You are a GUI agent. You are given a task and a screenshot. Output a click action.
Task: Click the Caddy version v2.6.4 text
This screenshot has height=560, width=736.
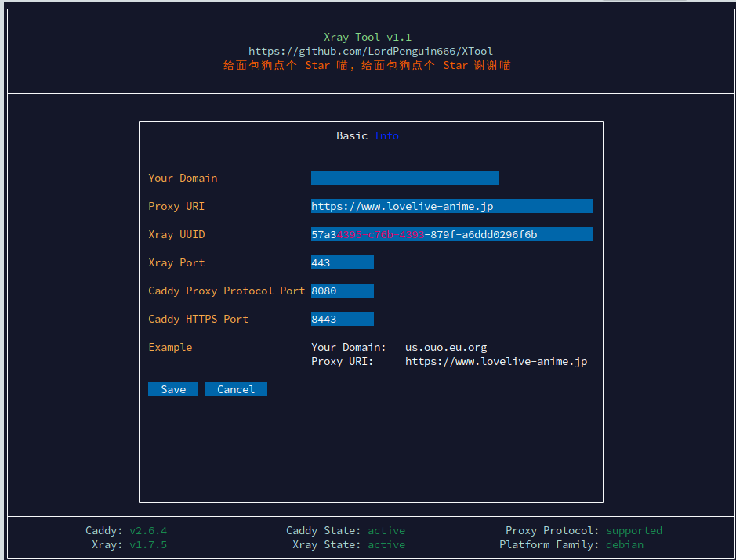pos(148,530)
